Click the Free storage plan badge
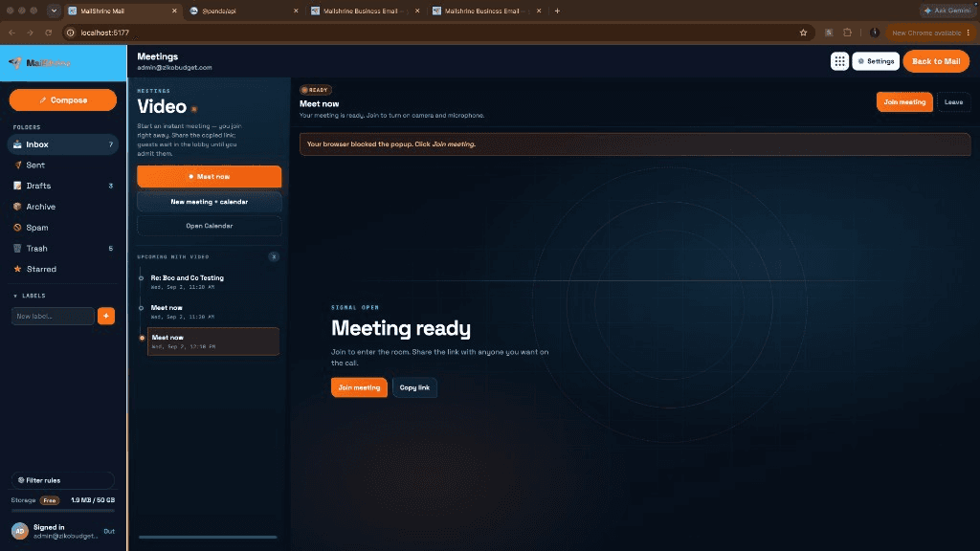The height and width of the screenshot is (551, 980). 50,500
